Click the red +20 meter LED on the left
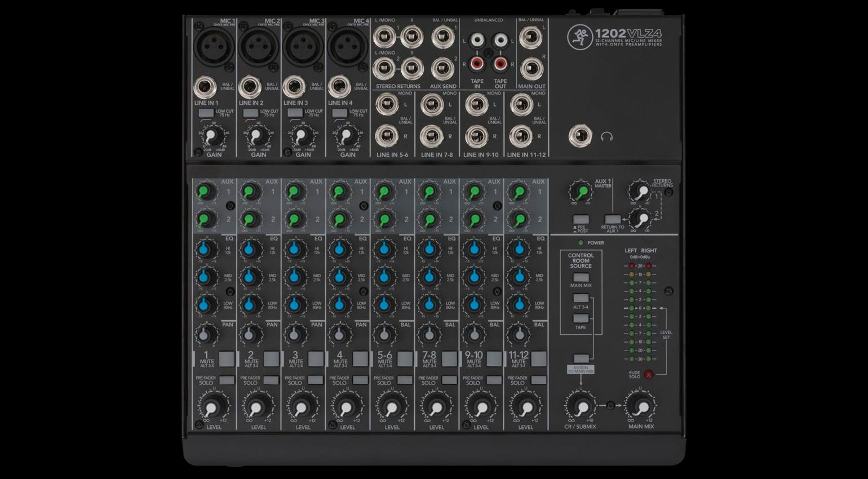The width and height of the screenshot is (868, 479). pyautogui.click(x=631, y=265)
